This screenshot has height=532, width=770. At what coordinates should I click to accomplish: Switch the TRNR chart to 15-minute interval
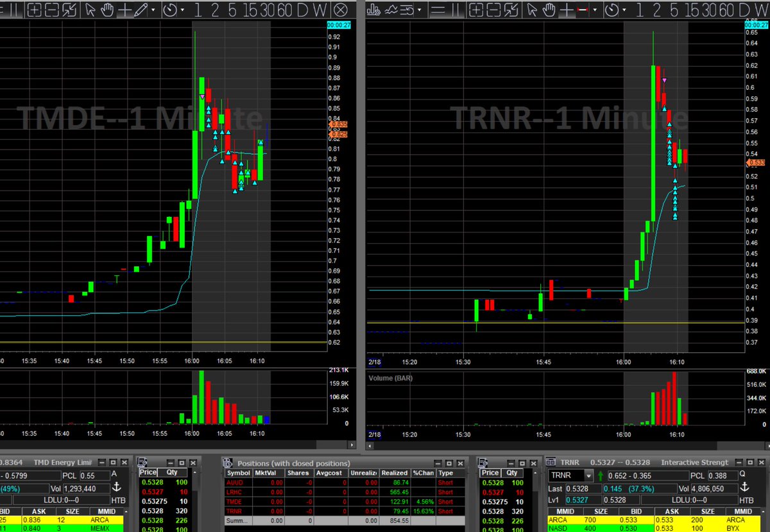point(693,10)
